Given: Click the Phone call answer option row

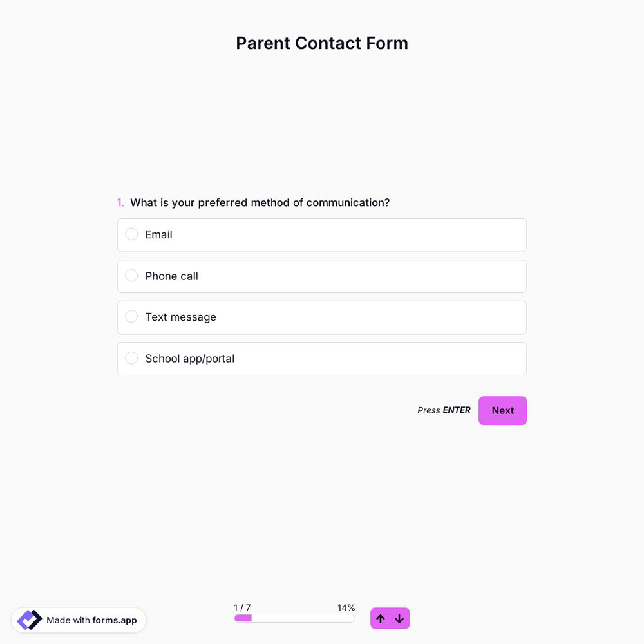Looking at the screenshot, I should pos(322,276).
